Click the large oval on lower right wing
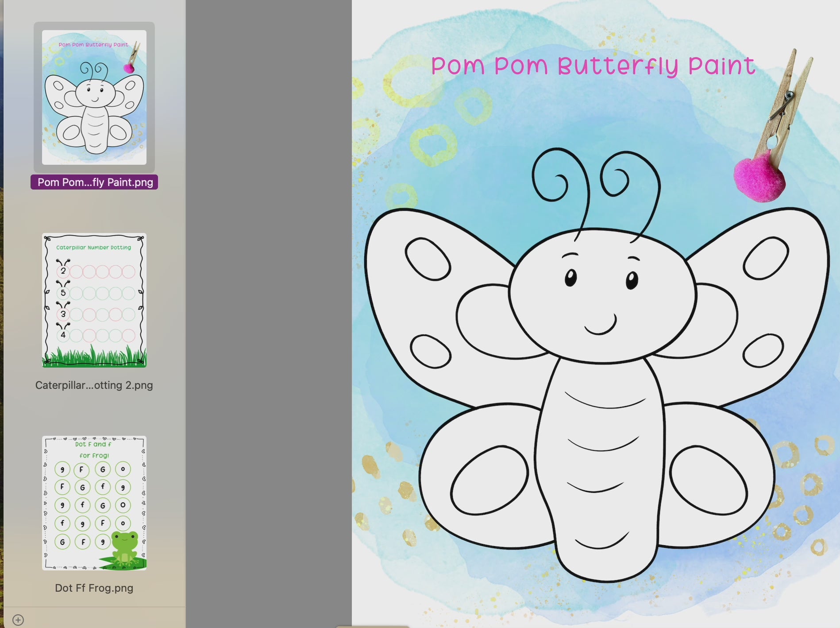 pyautogui.click(x=708, y=481)
